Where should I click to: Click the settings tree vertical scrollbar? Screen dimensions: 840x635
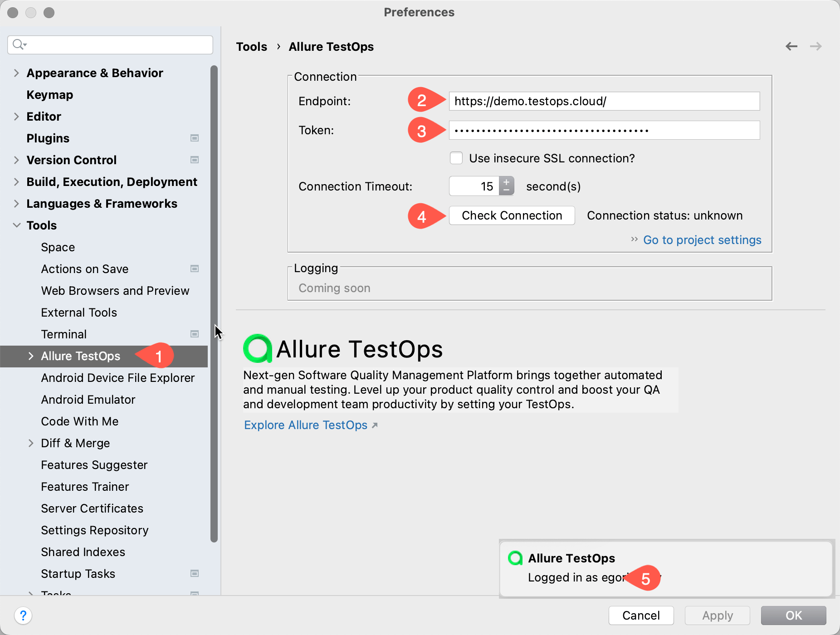214,304
